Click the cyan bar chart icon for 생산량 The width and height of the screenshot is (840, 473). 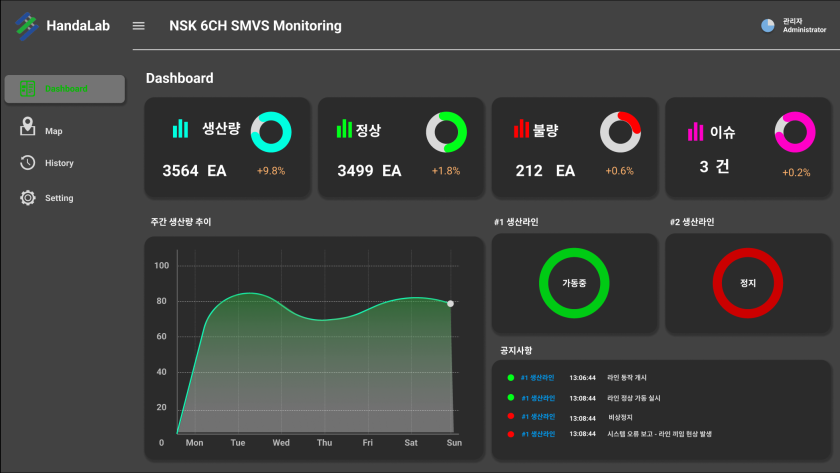pos(180,129)
